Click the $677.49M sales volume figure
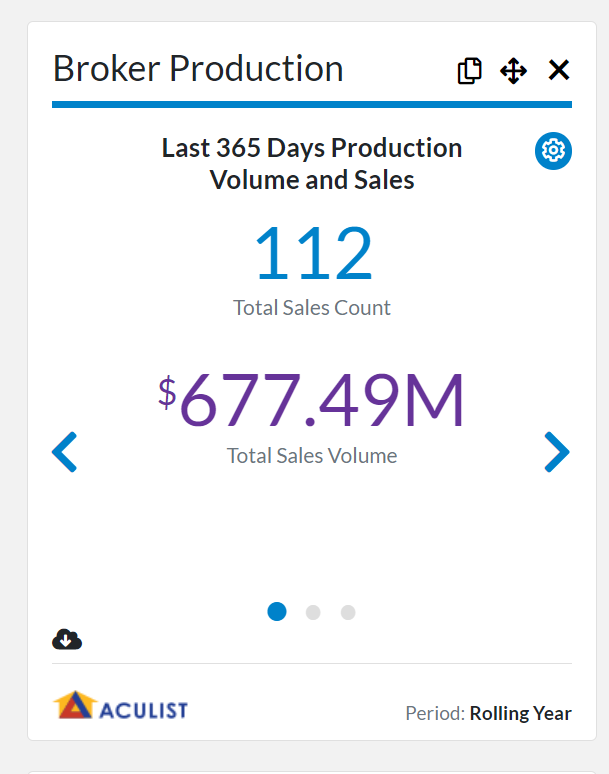The width and height of the screenshot is (609, 774). [x=311, y=400]
